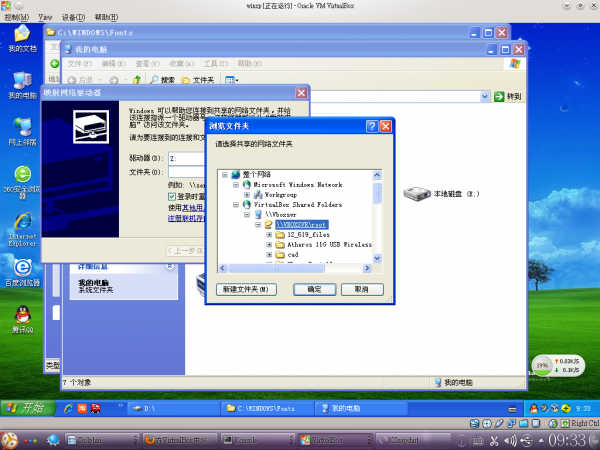The image size is (600, 450).
Task: Click the KDE application launcher icon
Action: click(x=8, y=440)
